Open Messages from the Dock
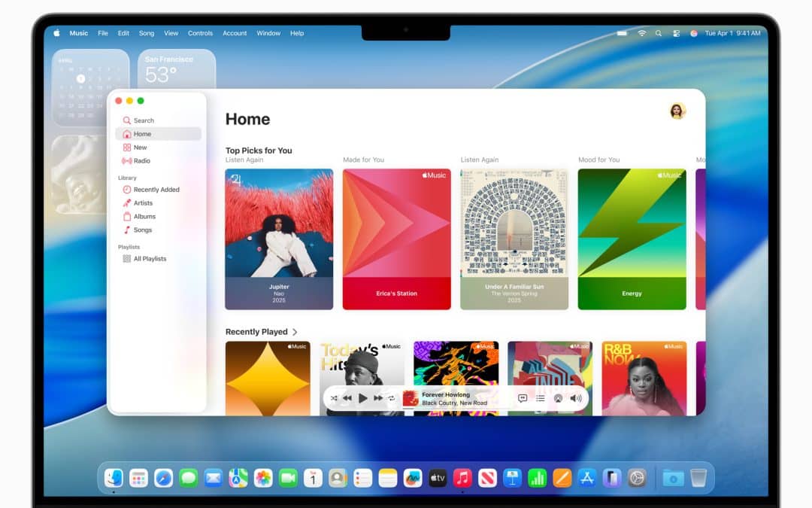Image resolution: width=812 pixels, height=508 pixels. 189,477
